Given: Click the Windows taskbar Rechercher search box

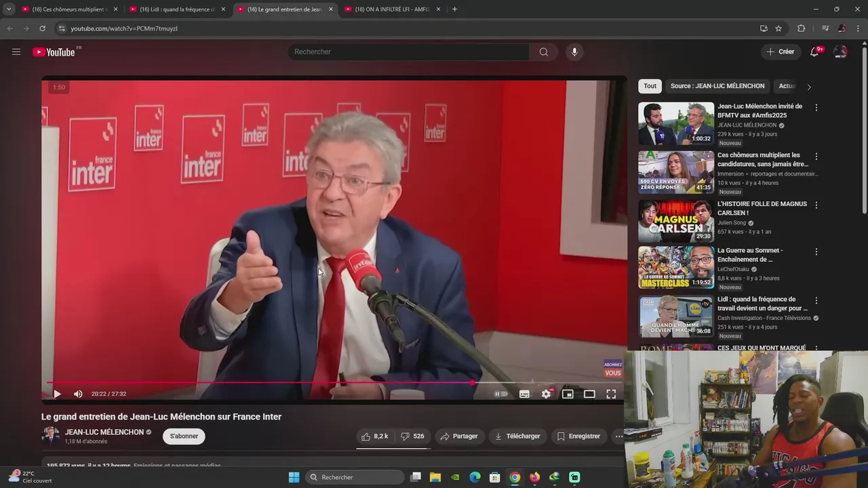Looking at the screenshot, I should coord(355,477).
